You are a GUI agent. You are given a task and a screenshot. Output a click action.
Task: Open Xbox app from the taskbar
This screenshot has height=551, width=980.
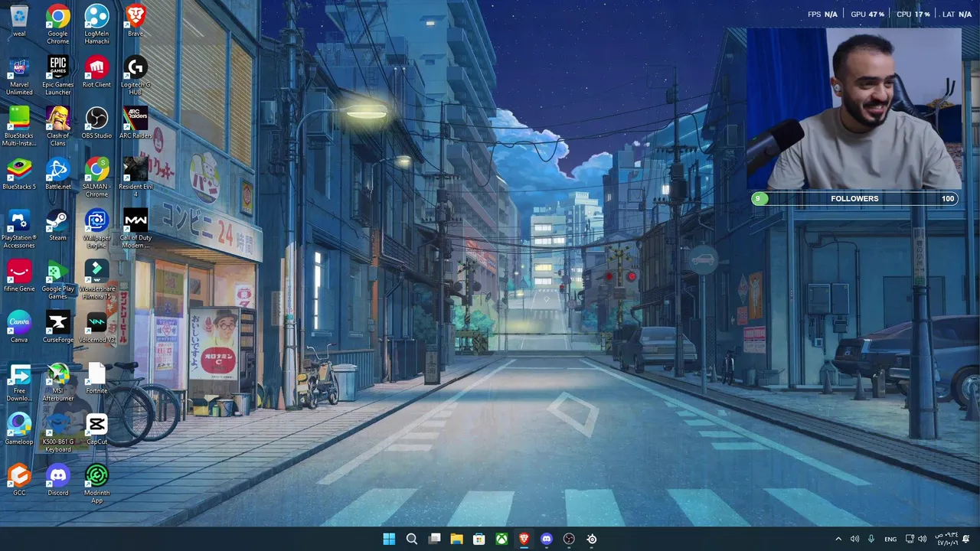(501, 539)
